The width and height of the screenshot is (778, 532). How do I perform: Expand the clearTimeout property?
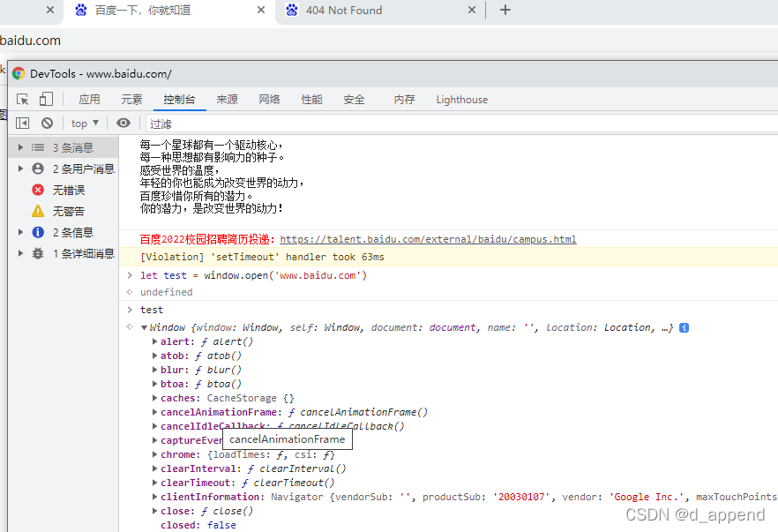pyautogui.click(x=155, y=483)
